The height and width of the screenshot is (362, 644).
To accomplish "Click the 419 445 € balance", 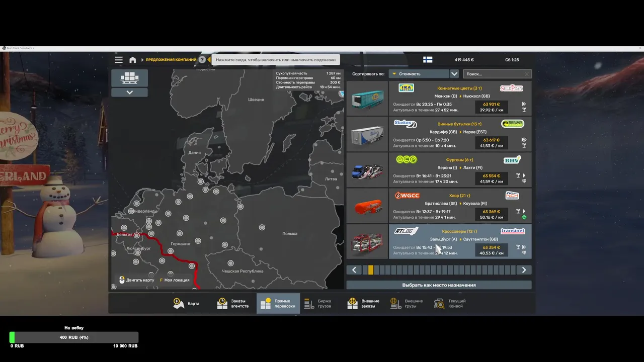I will tap(464, 60).
